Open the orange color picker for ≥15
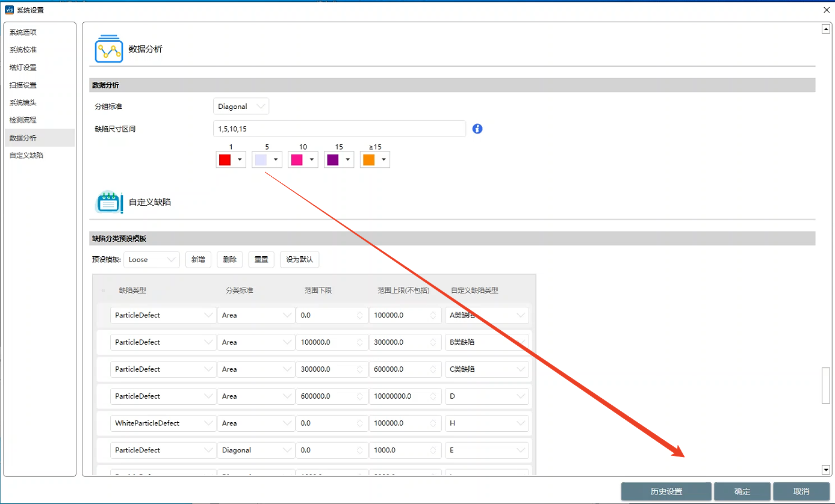This screenshot has width=835, height=504. [x=375, y=159]
